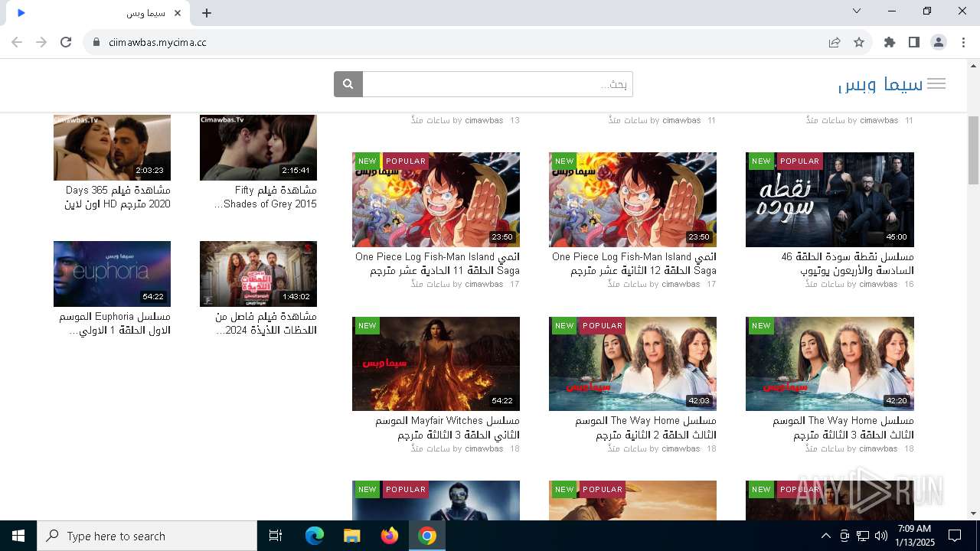This screenshot has height=551, width=980.
Task: Open One Piece episode 11 thumbnail
Action: [x=436, y=200]
